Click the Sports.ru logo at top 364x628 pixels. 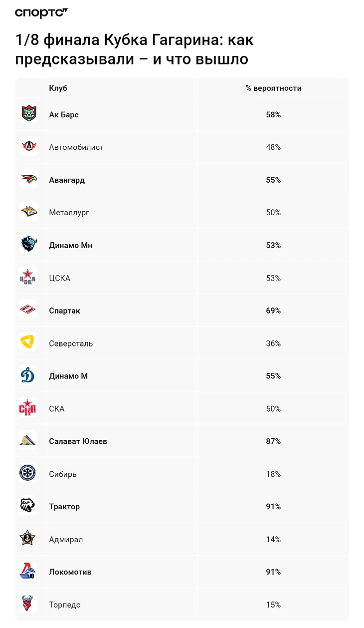pyautogui.click(x=41, y=13)
